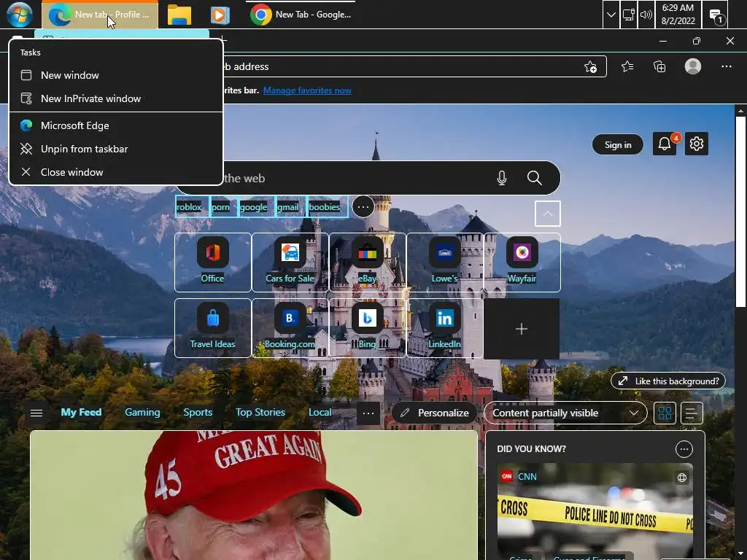
Task: Switch to Sports feed tab
Action: 198,413
